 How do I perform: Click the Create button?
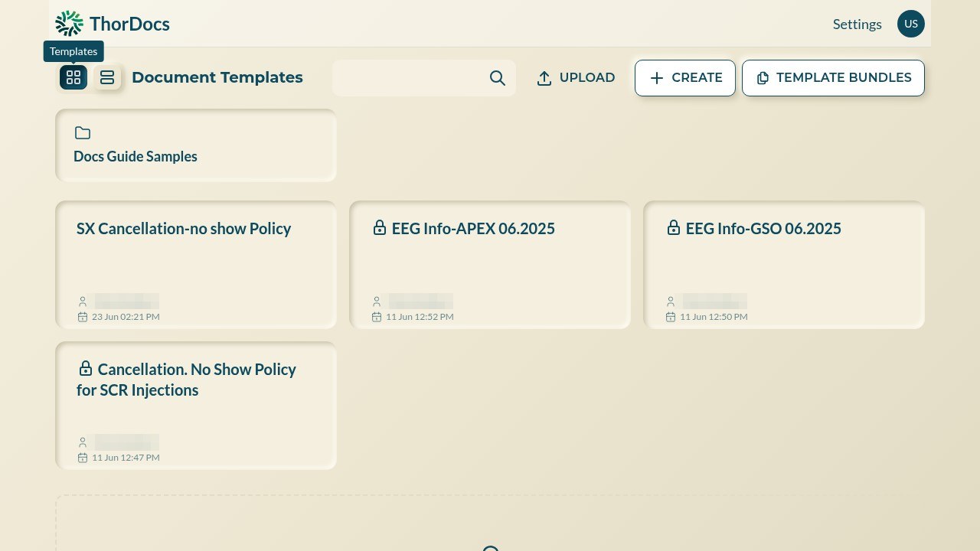(685, 78)
